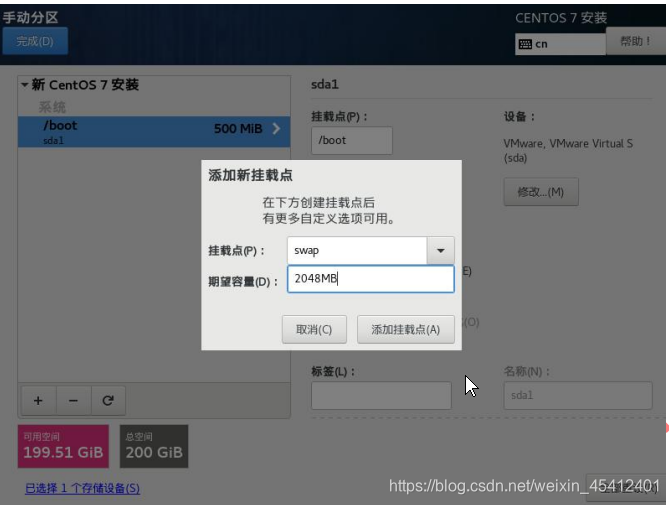Click the Help (帮助) button
The height and width of the screenshot is (505, 669).
point(635,41)
